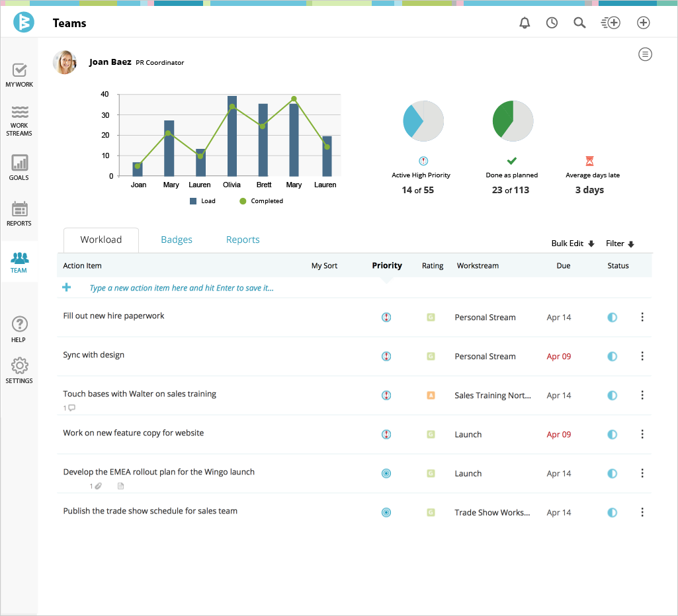This screenshot has width=678, height=616.
Task: Open notifications via the bell icon
Action: click(525, 22)
